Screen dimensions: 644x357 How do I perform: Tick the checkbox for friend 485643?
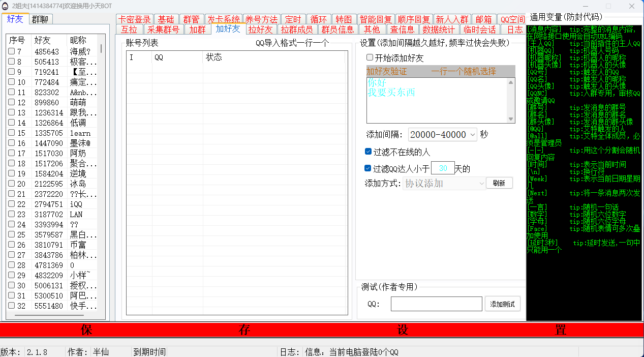click(x=11, y=51)
